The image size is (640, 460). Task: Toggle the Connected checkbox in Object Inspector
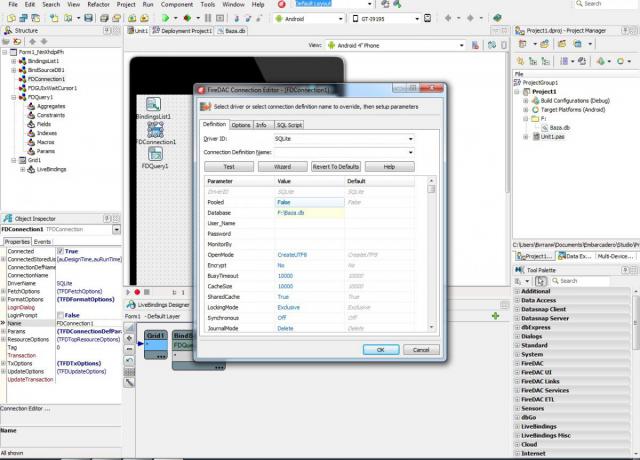click(60, 251)
